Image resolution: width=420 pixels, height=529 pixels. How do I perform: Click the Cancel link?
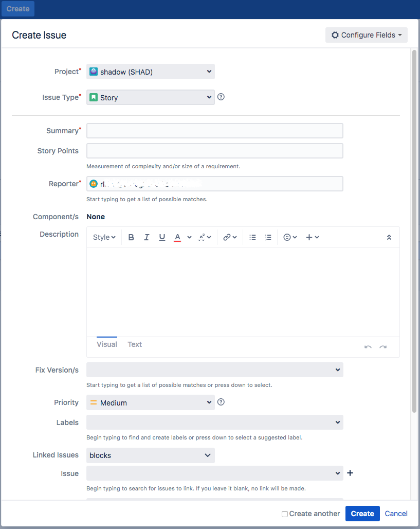[396, 514]
